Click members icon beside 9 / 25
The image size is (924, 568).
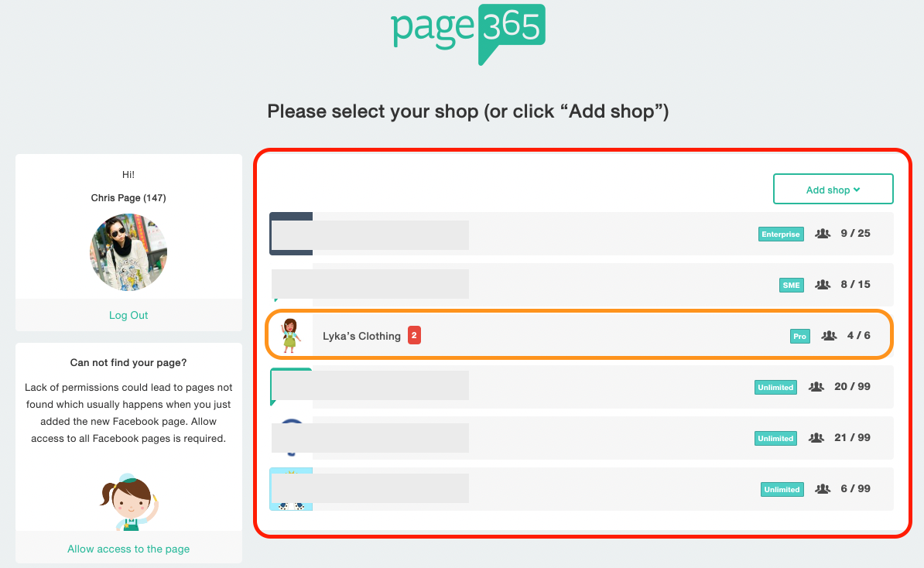click(x=822, y=234)
